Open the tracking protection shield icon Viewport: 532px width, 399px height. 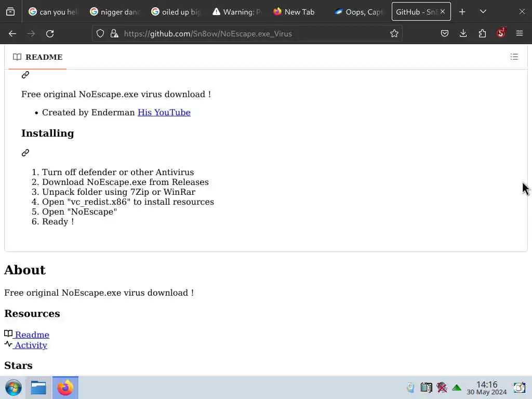point(100,34)
